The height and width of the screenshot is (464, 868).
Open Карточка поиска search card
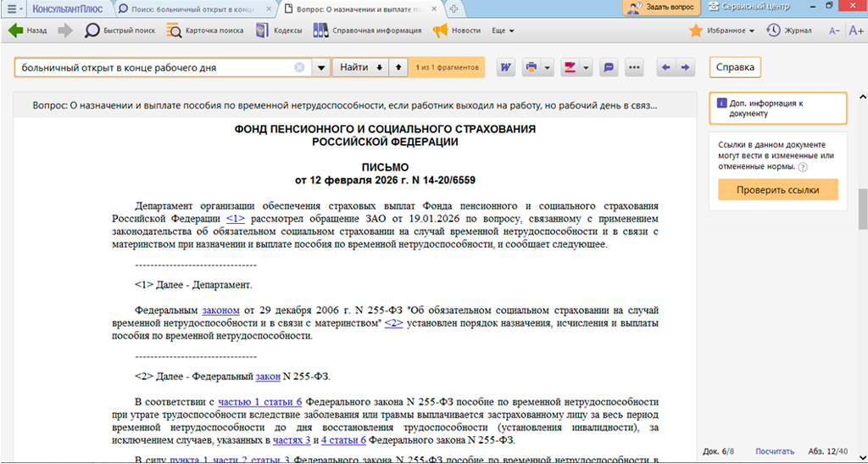[x=202, y=31]
